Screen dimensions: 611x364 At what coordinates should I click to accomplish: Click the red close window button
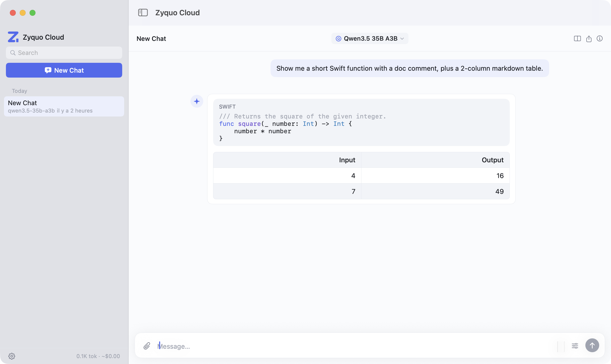[13, 13]
